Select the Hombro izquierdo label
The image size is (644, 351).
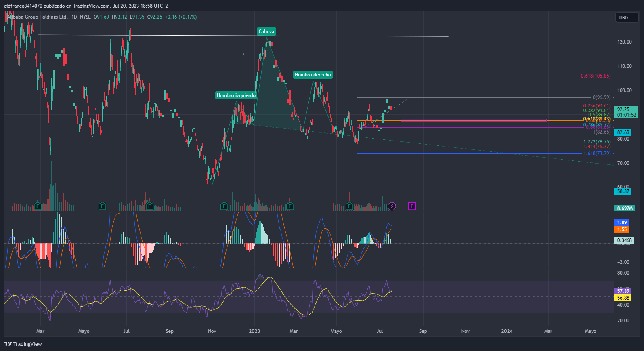(236, 95)
